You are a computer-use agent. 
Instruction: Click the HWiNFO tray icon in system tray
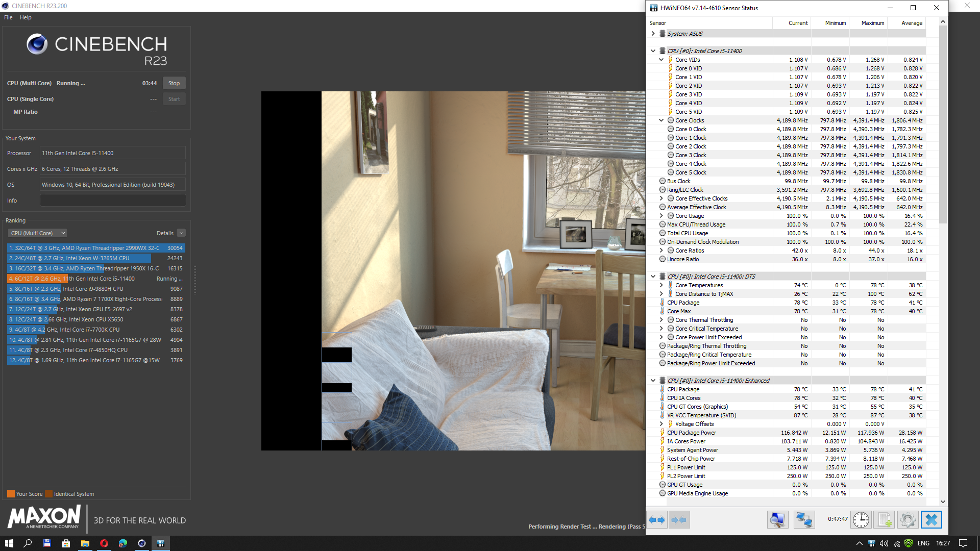871,543
